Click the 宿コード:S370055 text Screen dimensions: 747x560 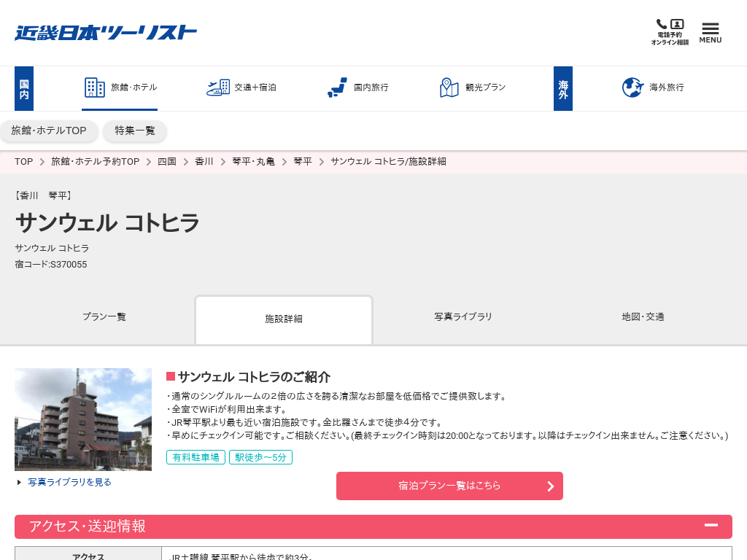[x=51, y=264]
